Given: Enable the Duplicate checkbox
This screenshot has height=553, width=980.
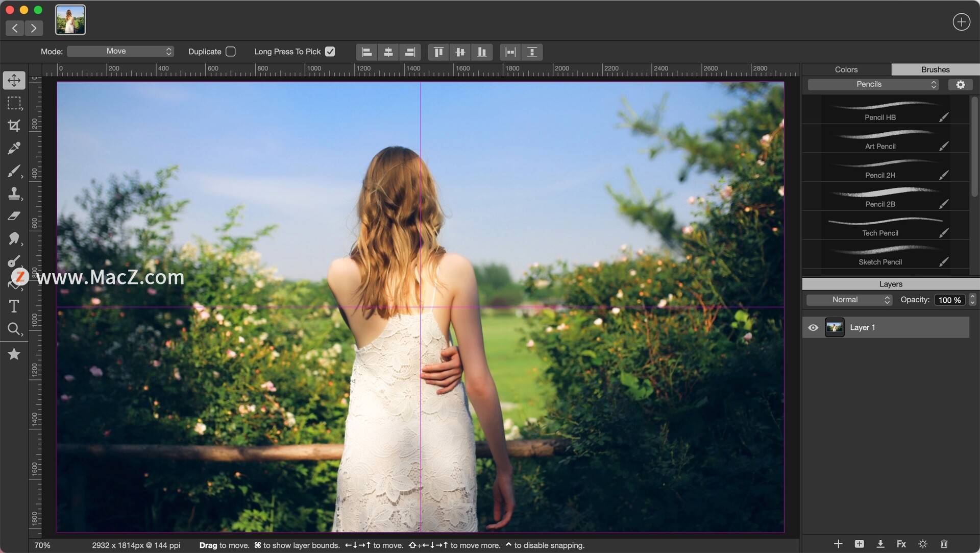Looking at the screenshot, I should pyautogui.click(x=231, y=51).
